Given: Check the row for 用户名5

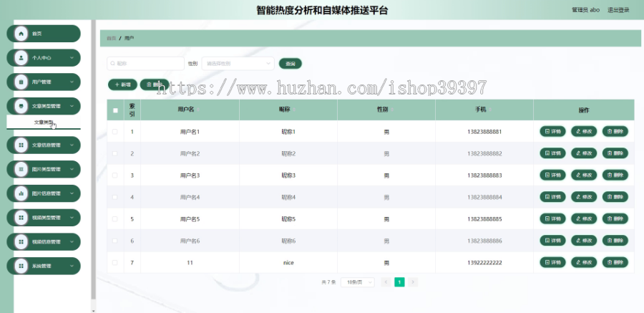Looking at the screenshot, I should pos(115,218).
